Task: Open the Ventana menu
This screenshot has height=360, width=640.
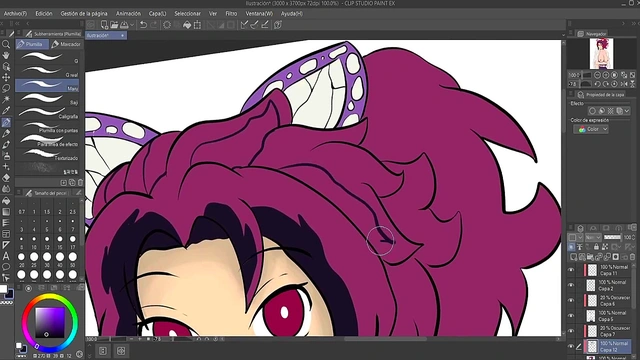Action: [259, 13]
